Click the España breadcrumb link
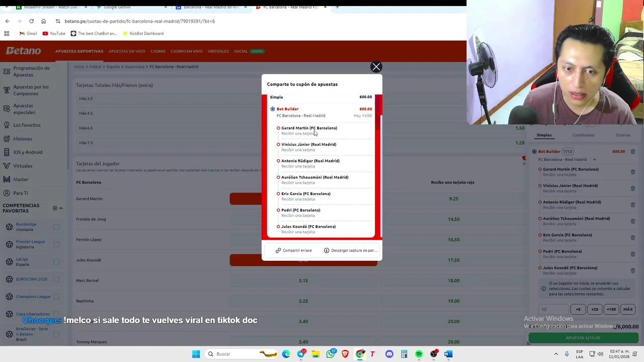644x362 pixels. click(113, 66)
